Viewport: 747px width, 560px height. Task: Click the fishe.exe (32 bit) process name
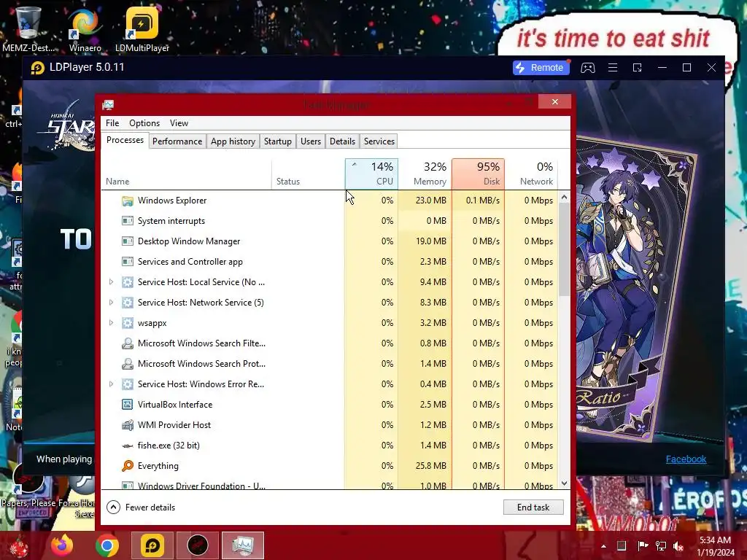[x=169, y=446]
